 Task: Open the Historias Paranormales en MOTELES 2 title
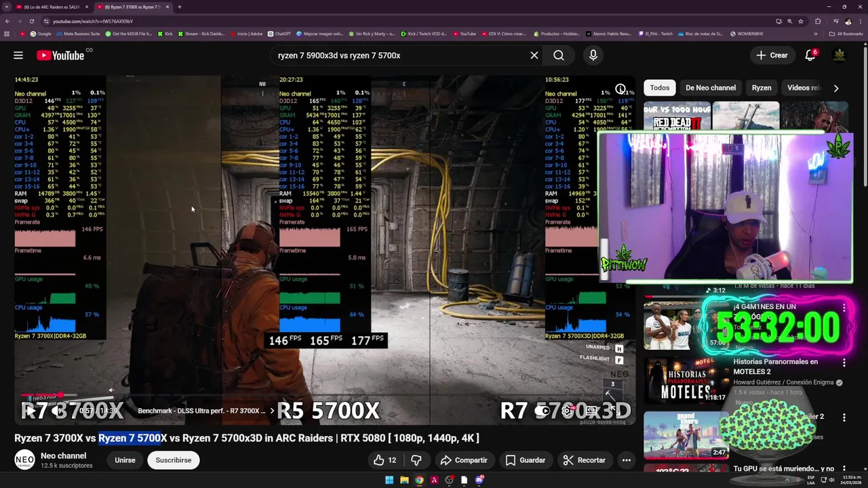pos(775,367)
